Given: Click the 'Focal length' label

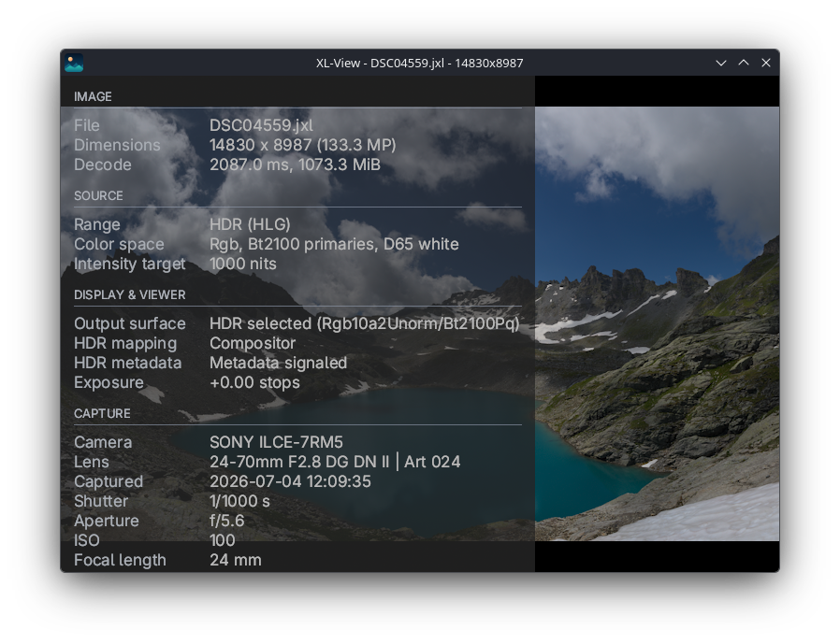Looking at the screenshot, I should coord(120,561).
